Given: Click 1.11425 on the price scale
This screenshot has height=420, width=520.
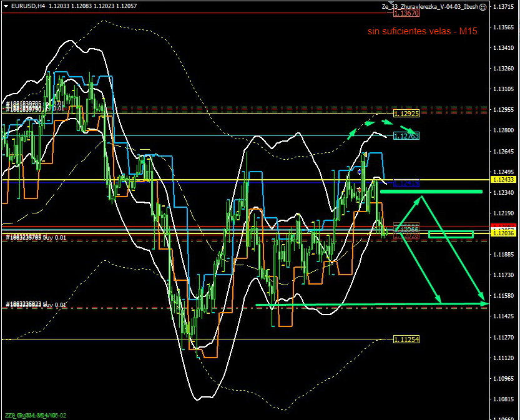Looking at the screenshot, I should pos(503,316).
